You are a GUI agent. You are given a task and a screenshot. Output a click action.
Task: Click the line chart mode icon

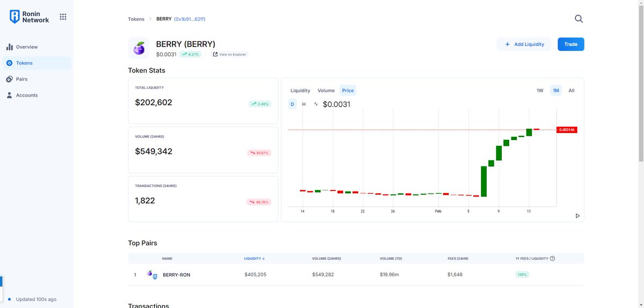click(316, 104)
